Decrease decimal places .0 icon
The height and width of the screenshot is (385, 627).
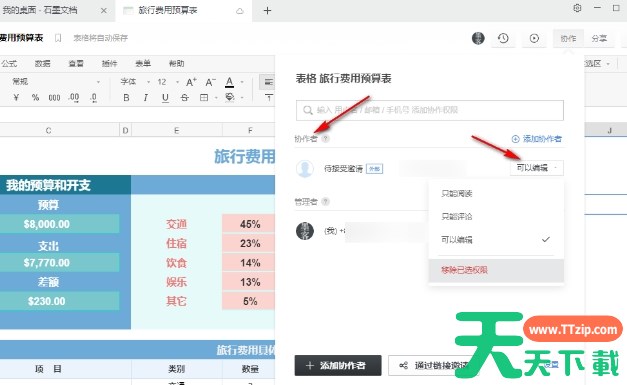click(x=94, y=98)
